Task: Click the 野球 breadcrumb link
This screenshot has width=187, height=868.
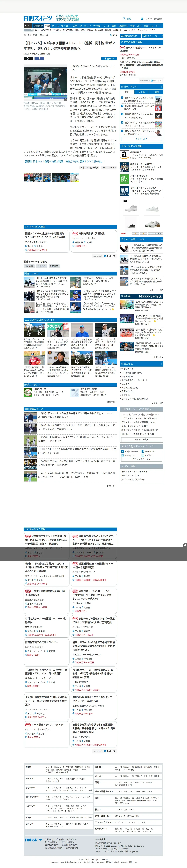Action: 35,35
